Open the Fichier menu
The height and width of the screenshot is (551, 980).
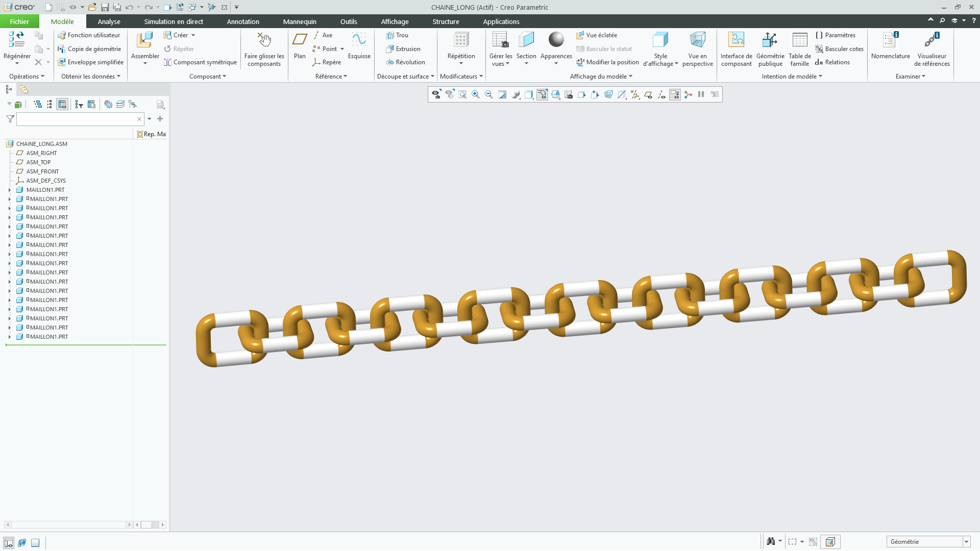[x=19, y=21]
